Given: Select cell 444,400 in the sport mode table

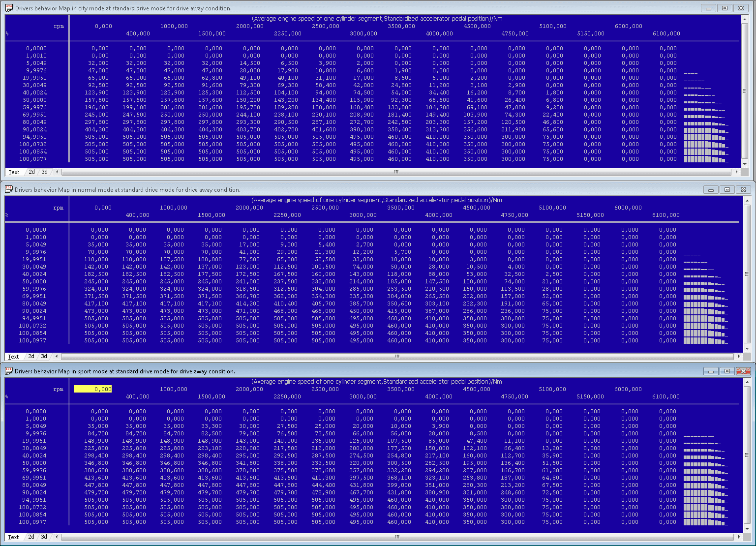Looking at the screenshot, I should [x=324, y=485].
